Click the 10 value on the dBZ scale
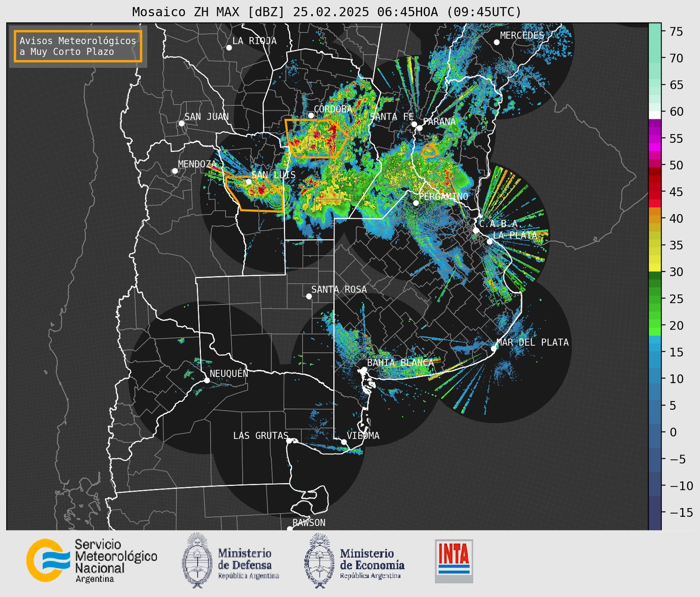The width and height of the screenshot is (700, 597). [676, 379]
